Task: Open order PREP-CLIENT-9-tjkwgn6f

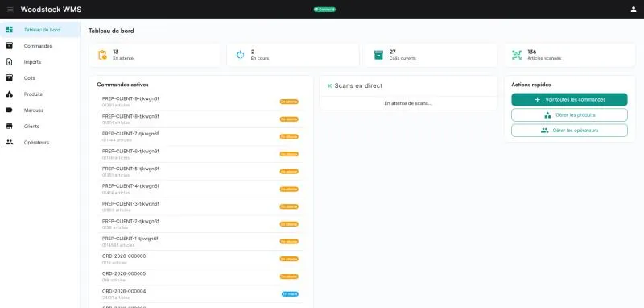Action: pos(200,102)
